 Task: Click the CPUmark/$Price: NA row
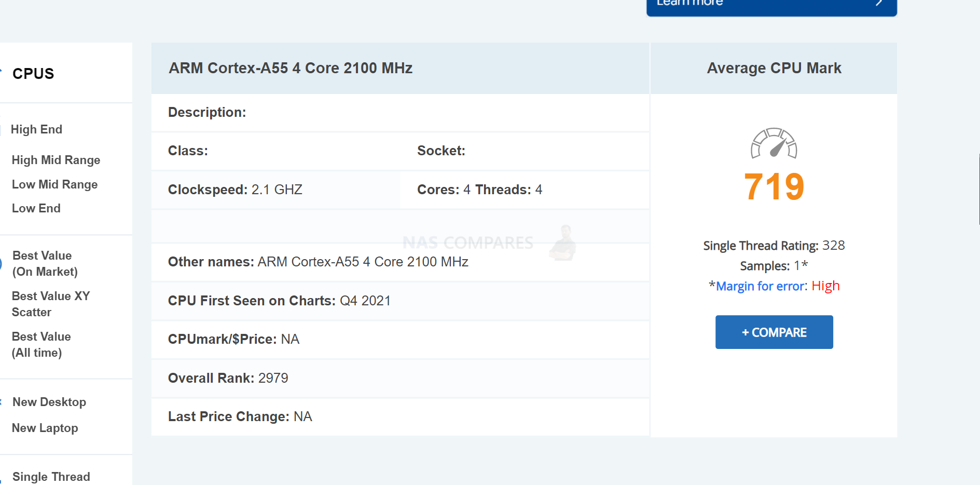tap(400, 340)
